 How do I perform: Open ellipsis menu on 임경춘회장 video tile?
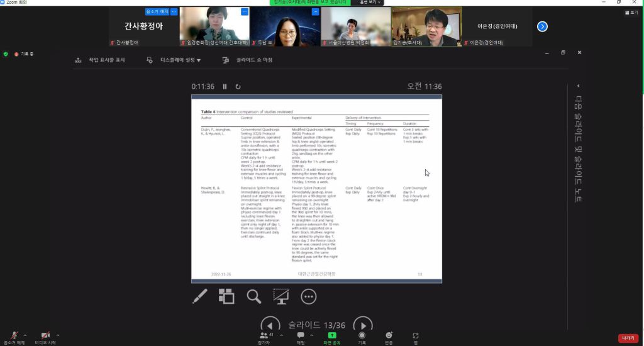coord(245,11)
